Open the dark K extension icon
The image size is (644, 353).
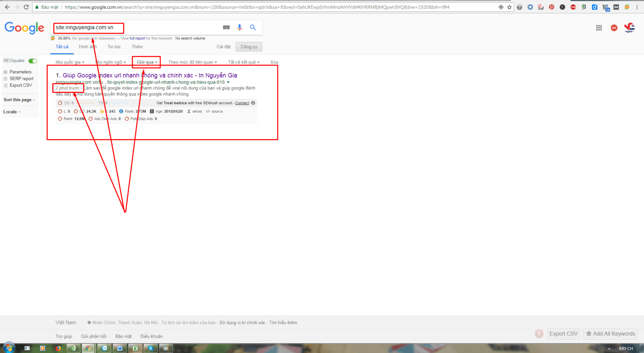pyautogui.click(x=562, y=7)
